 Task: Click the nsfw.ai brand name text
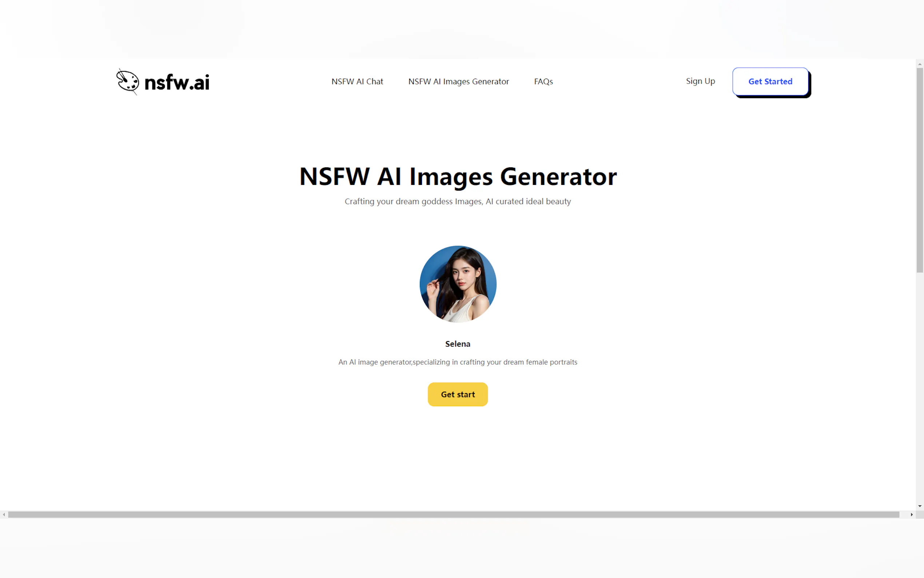pyautogui.click(x=177, y=82)
